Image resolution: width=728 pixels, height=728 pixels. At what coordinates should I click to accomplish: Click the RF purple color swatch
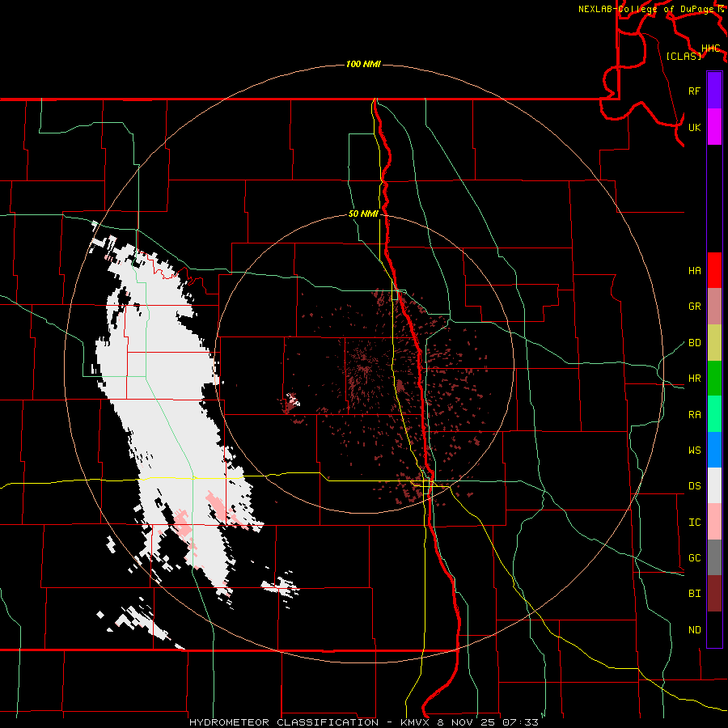pos(714,91)
